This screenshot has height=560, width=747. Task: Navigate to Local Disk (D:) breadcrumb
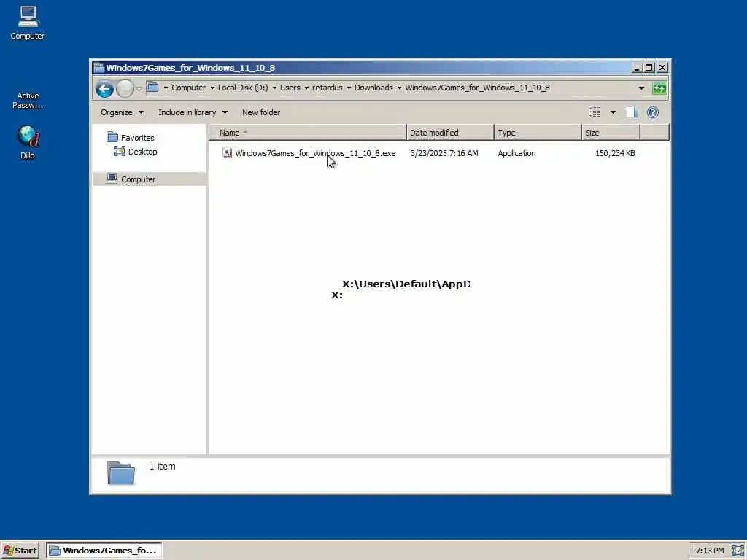coord(243,87)
